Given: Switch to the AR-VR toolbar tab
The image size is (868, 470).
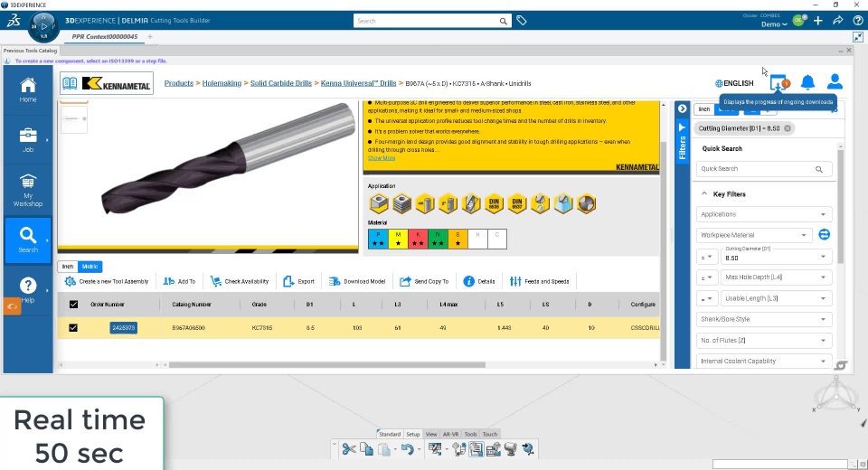Looking at the screenshot, I should point(450,434).
